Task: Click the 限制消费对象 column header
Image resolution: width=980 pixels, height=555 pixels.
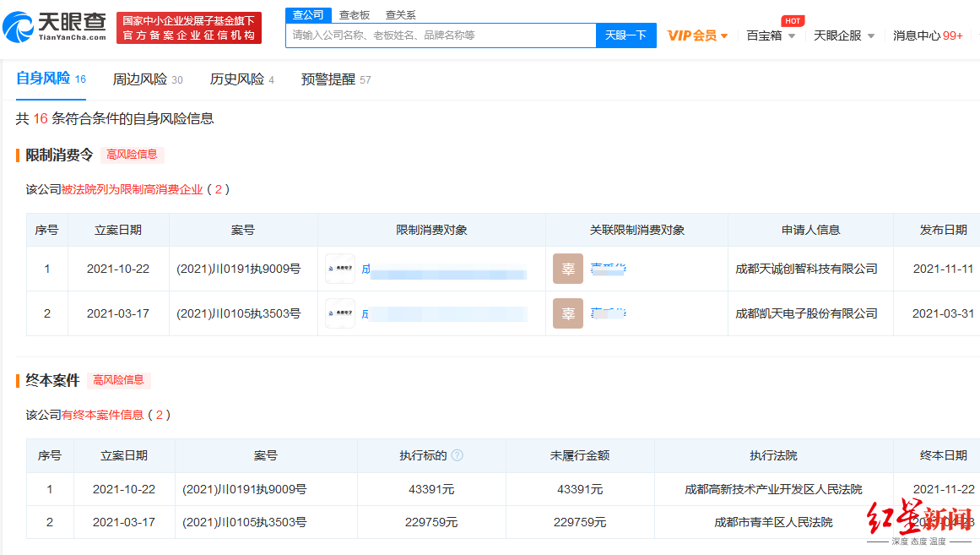Action: [x=431, y=231]
